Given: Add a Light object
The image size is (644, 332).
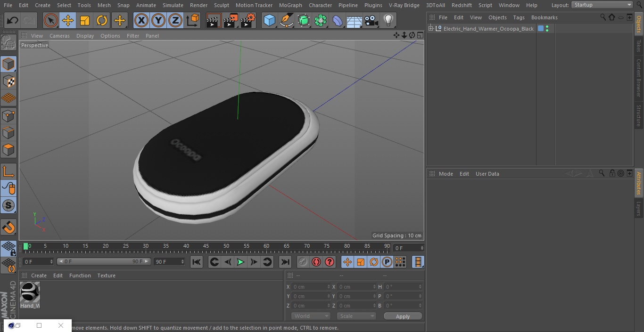Looking at the screenshot, I should (x=388, y=21).
